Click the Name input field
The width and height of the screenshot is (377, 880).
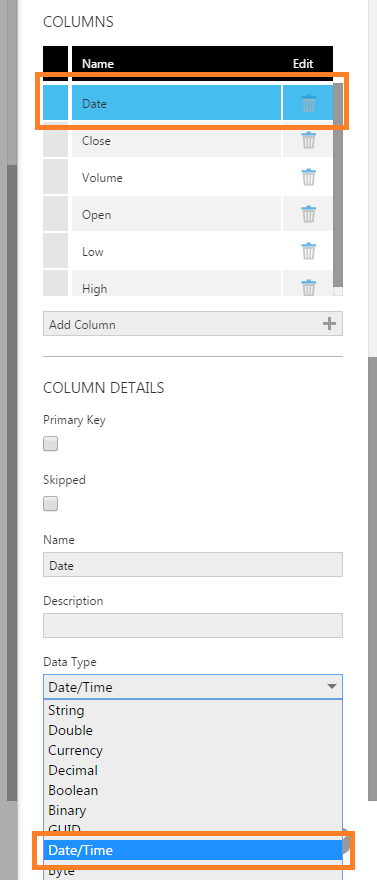pyautogui.click(x=192, y=565)
